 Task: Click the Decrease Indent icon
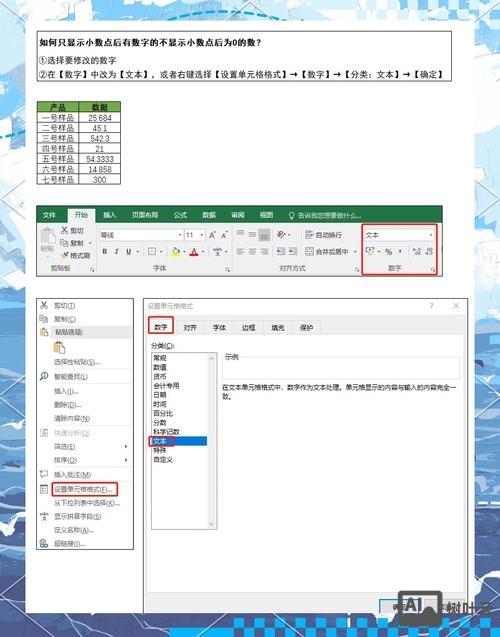pyautogui.click(x=281, y=251)
